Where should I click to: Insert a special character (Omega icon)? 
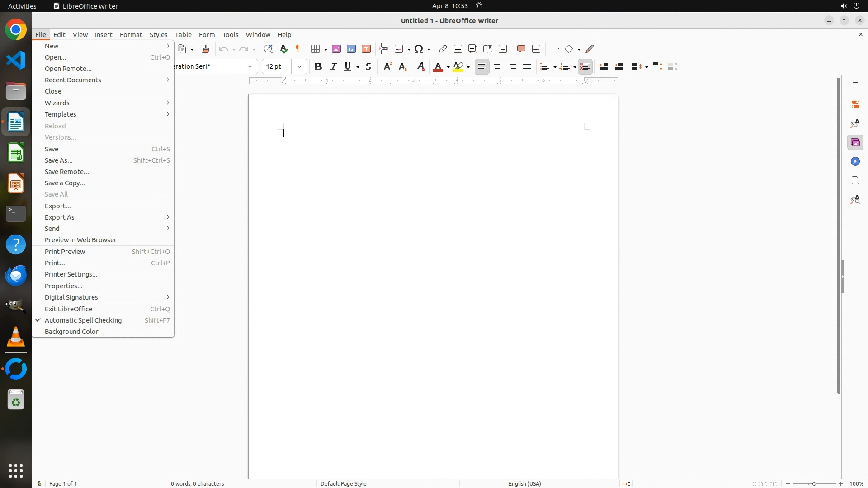tap(419, 49)
